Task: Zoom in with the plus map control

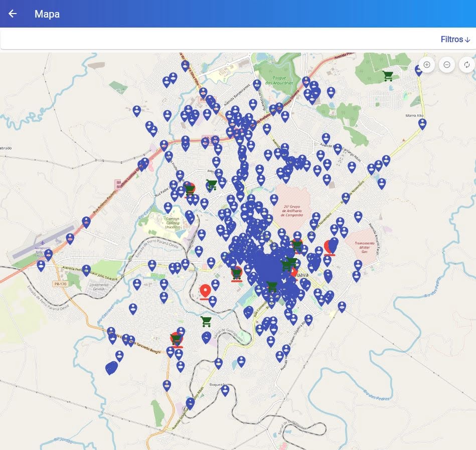Action: (x=426, y=65)
